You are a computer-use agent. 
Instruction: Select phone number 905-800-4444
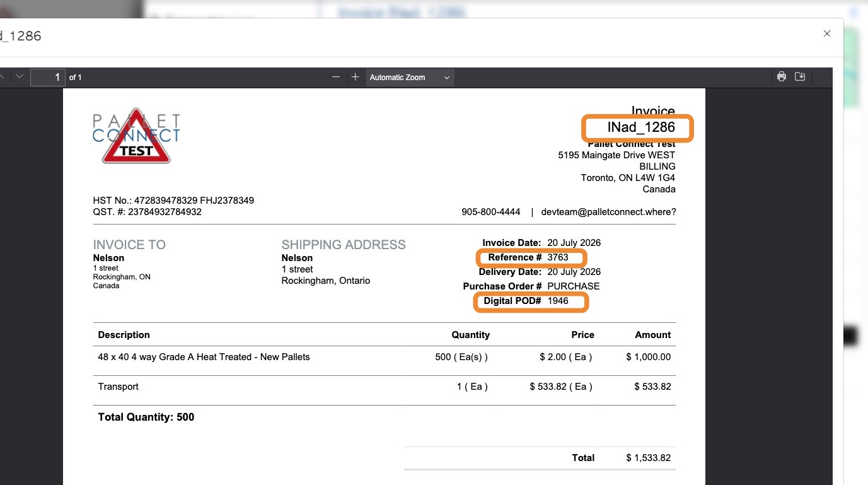click(x=491, y=212)
